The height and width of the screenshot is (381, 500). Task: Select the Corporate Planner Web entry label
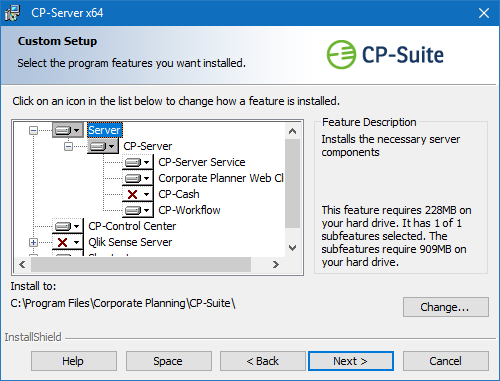[221, 178]
